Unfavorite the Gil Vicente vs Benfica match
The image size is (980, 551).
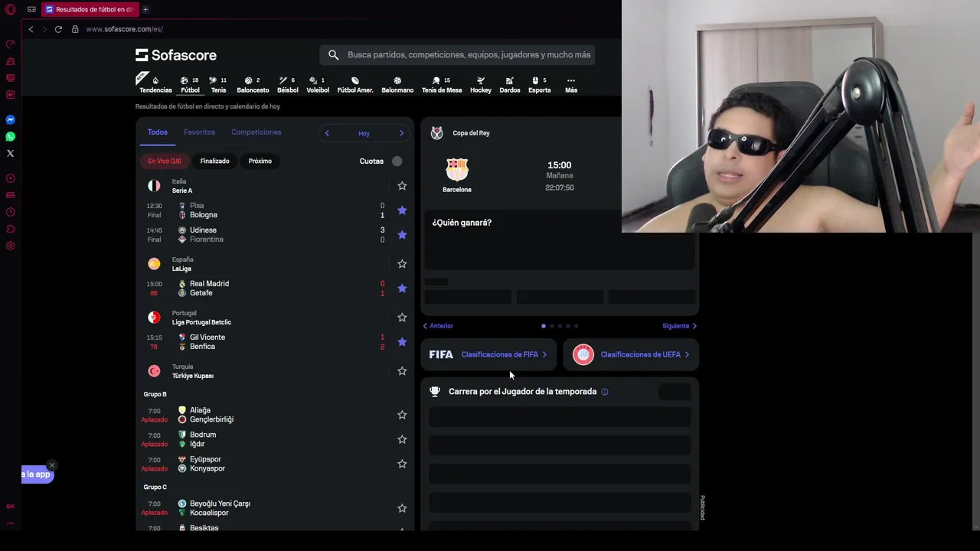point(402,342)
